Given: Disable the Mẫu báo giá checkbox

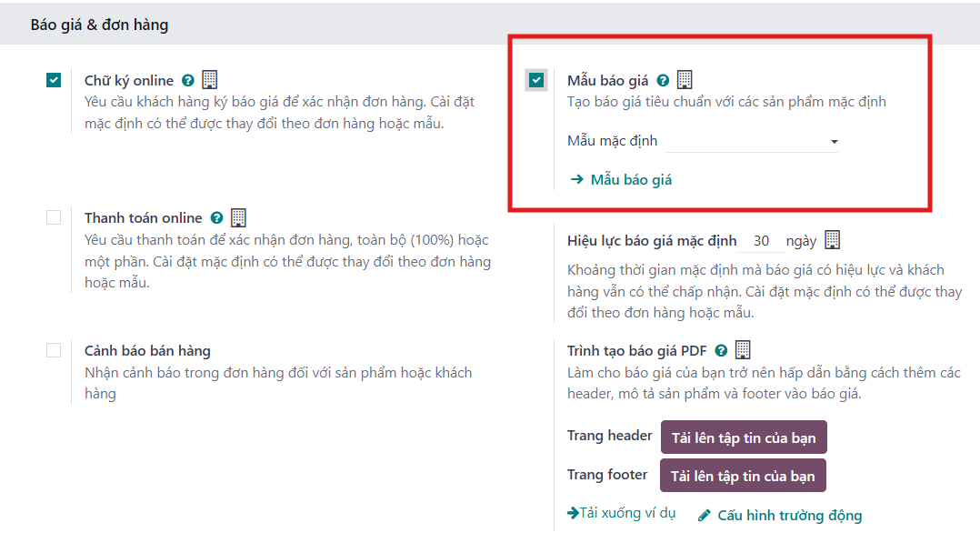Looking at the screenshot, I should pyautogui.click(x=536, y=80).
